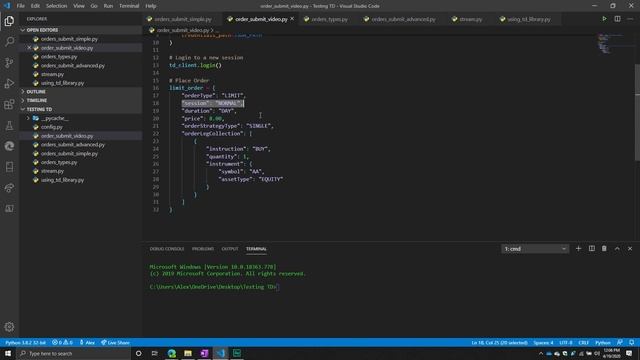Show the Problems panel tab
Screen dimensions: 640x360
203,249
